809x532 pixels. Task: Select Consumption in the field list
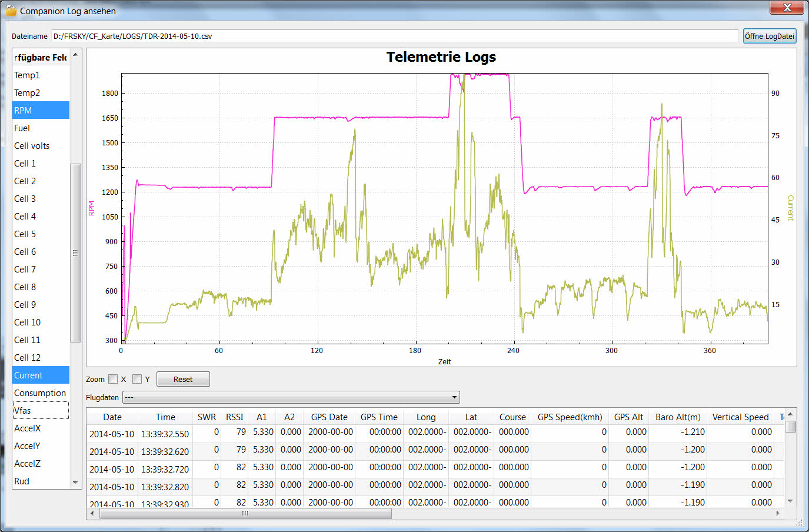click(x=41, y=393)
